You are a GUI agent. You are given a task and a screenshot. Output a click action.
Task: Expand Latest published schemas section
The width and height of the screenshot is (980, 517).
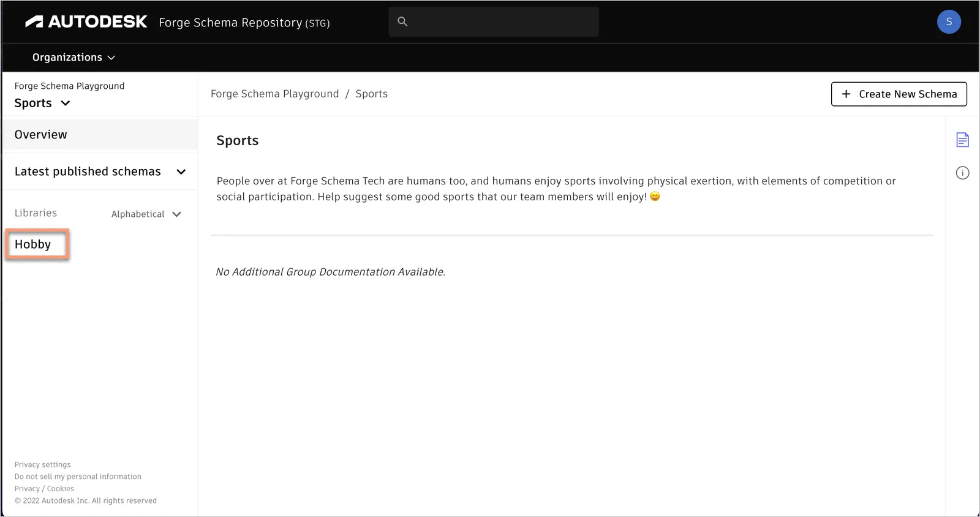[100, 172]
